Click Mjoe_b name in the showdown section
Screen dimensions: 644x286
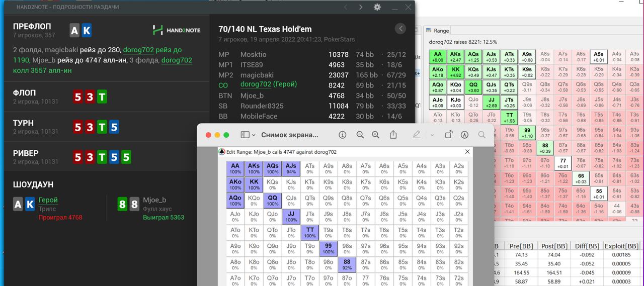[154, 200]
